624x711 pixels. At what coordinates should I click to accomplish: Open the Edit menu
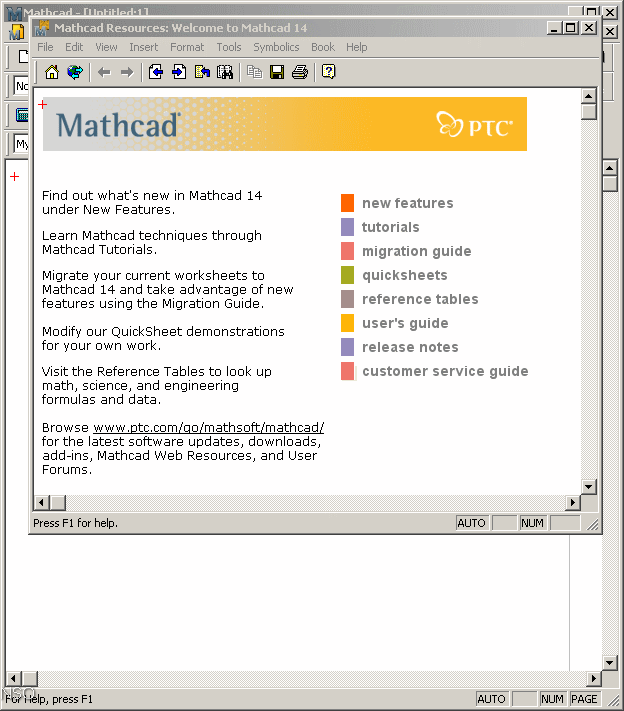click(74, 47)
